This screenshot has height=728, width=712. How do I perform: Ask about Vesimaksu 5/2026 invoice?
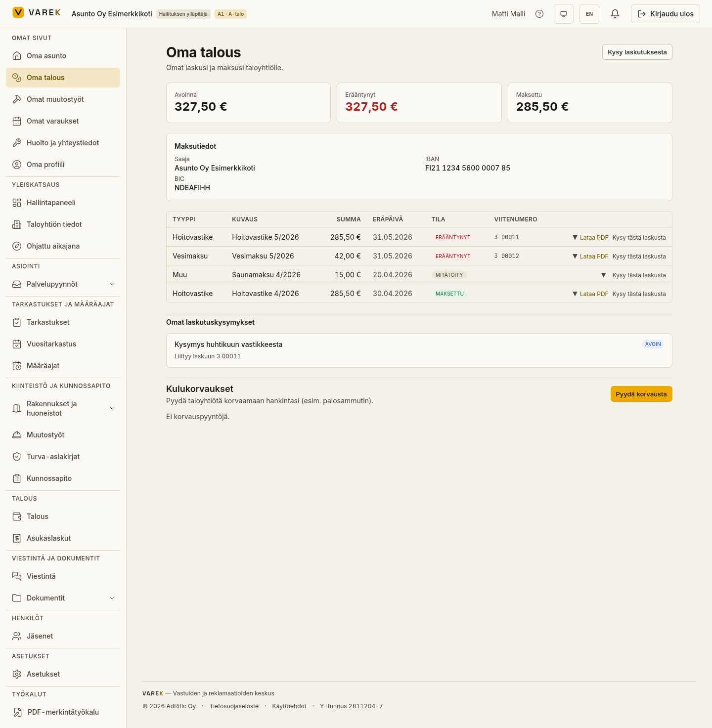pos(639,257)
